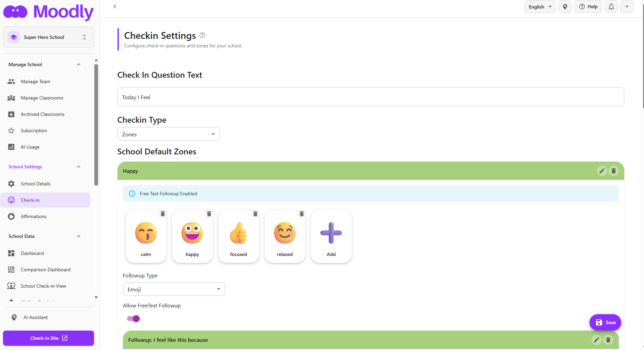Click the Check In Question text field

371,97
